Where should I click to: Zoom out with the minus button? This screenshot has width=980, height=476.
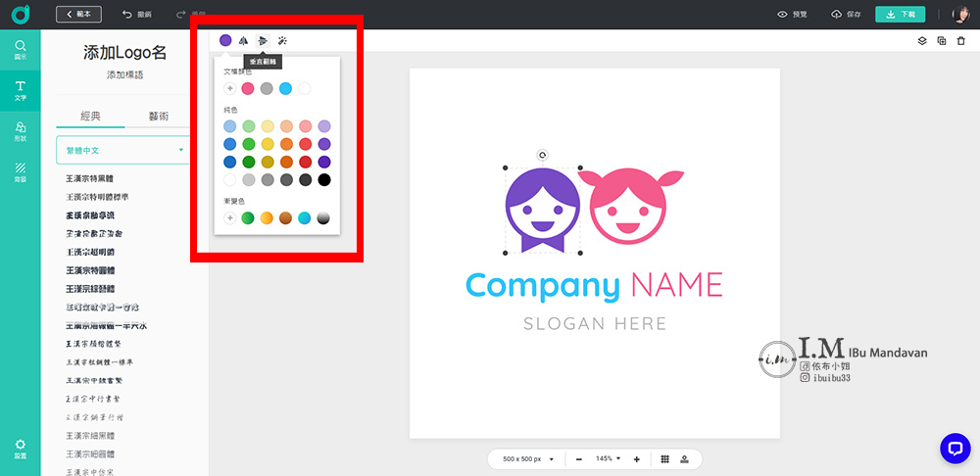click(x=579, y=459)
